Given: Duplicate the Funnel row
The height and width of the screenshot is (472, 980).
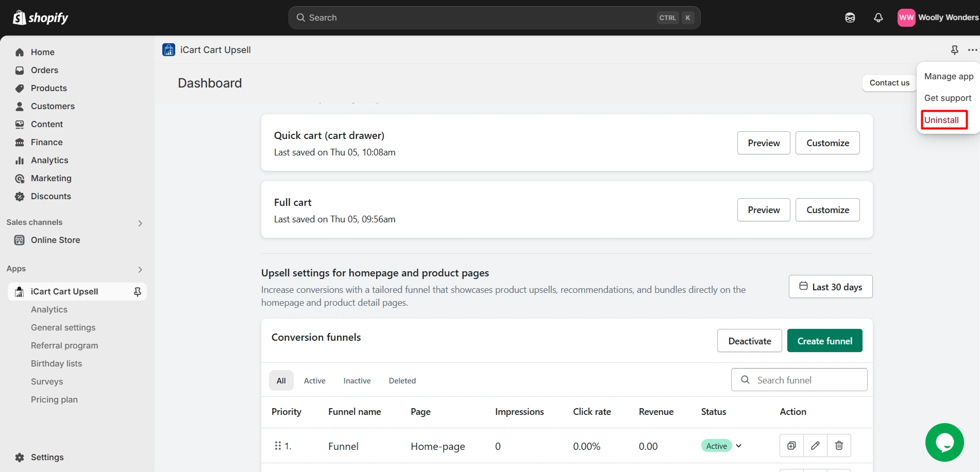Looking at the screenshot, I should pos(791,446).
